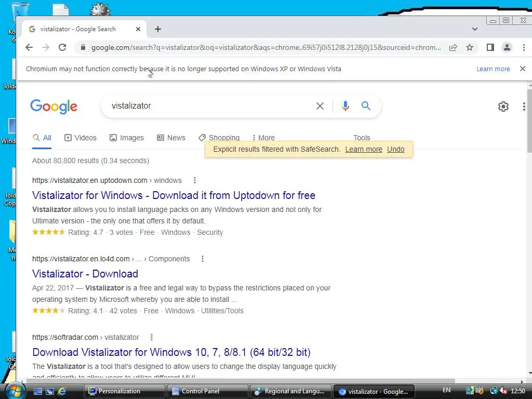Switch to Regional and Language taskbar window
This screenshot has height=399, width=532.
(290, 391)
